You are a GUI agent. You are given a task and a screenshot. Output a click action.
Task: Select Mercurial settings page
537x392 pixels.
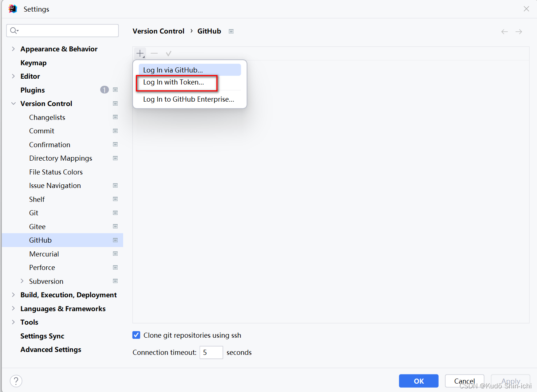click(44, 254)
